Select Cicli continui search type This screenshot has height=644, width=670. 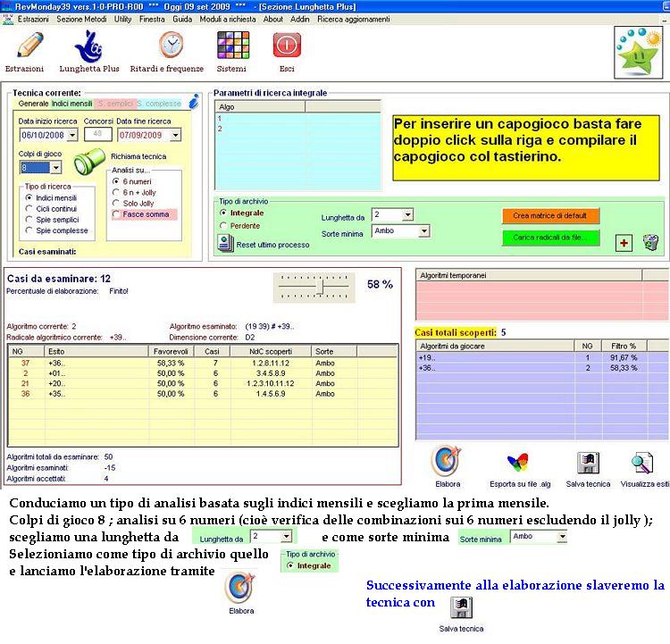click(x=29, y=208)
